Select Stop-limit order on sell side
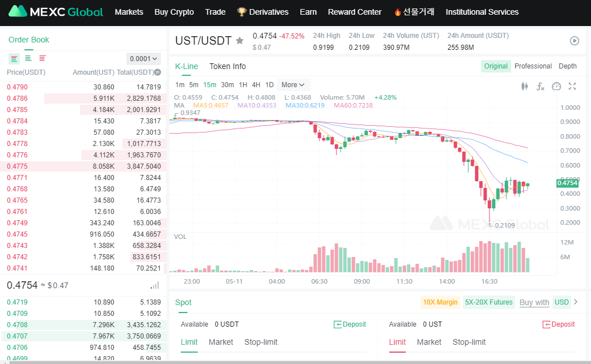This screenshot has width=591, height=364. tap(469, 342)
